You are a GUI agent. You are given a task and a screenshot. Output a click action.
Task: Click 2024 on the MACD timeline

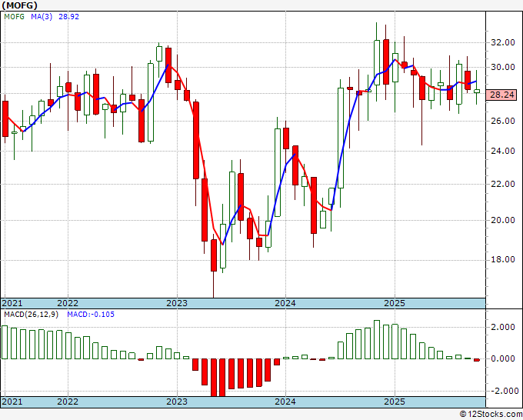[285, 402]
